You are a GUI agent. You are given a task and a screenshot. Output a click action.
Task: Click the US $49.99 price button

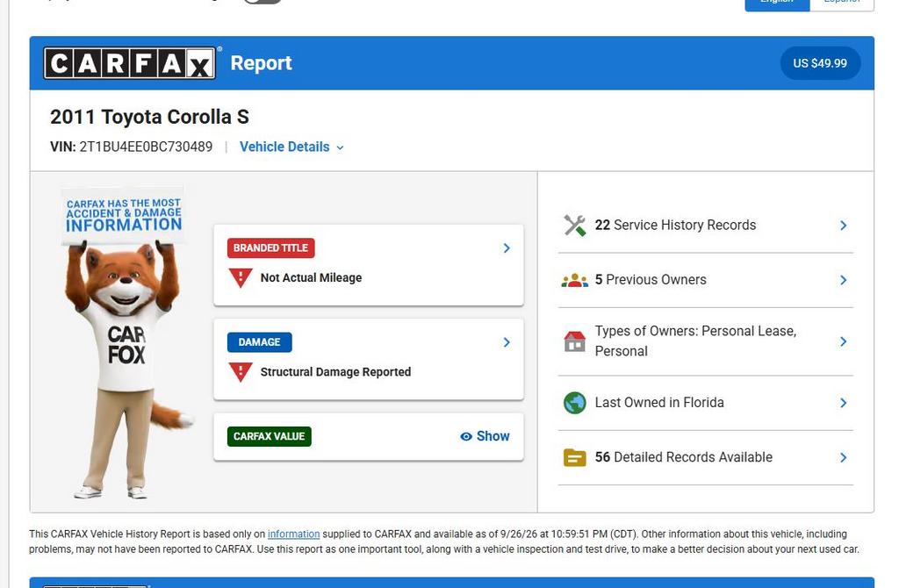(x=820, y=63)
